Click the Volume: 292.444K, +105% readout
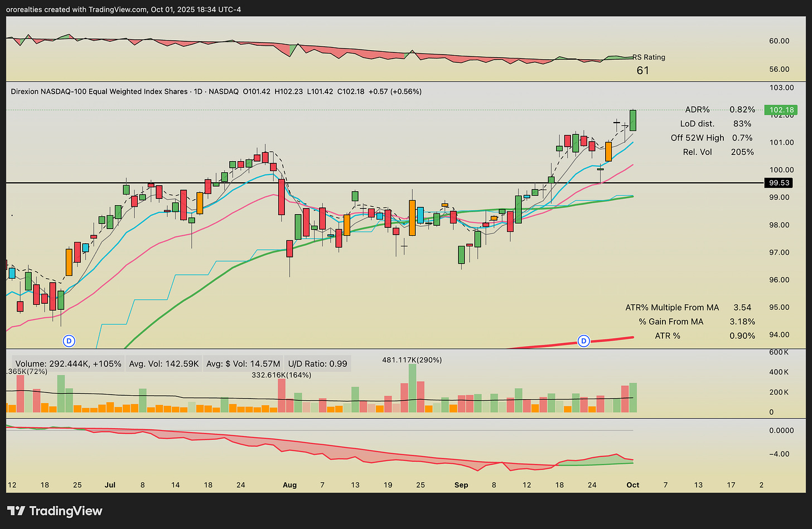 click(68, 363)
